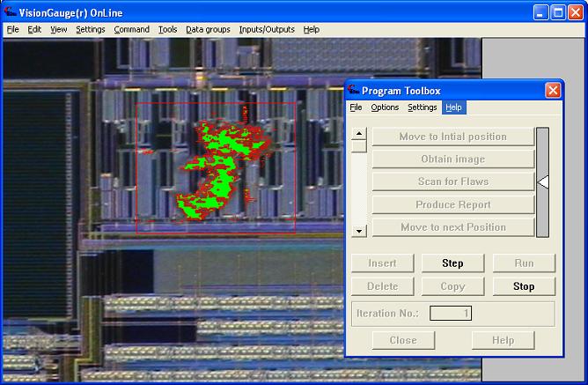Viewport: 588px width, 385px height.
Task: Close the VisionGauge OnLine window
Action: (x=576, y=12)
